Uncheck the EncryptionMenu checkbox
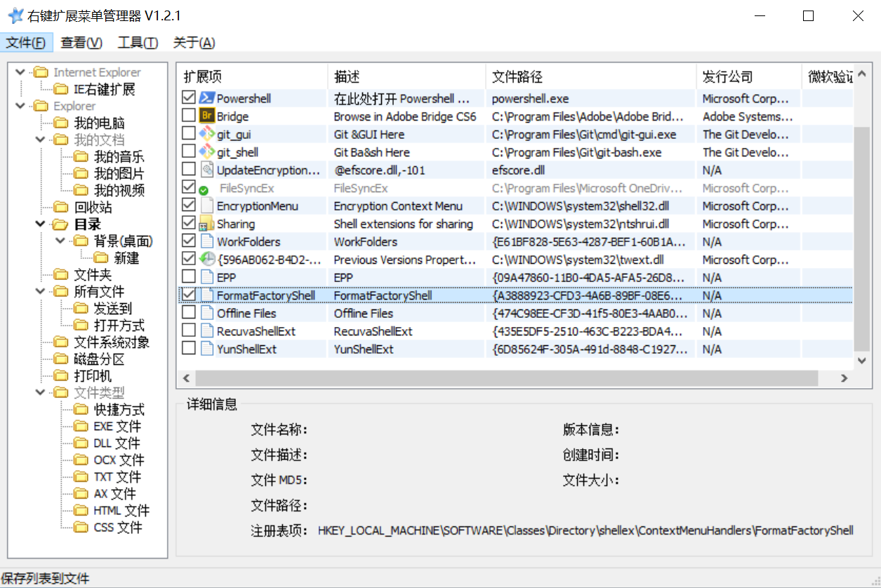 (x=188, y=205)
